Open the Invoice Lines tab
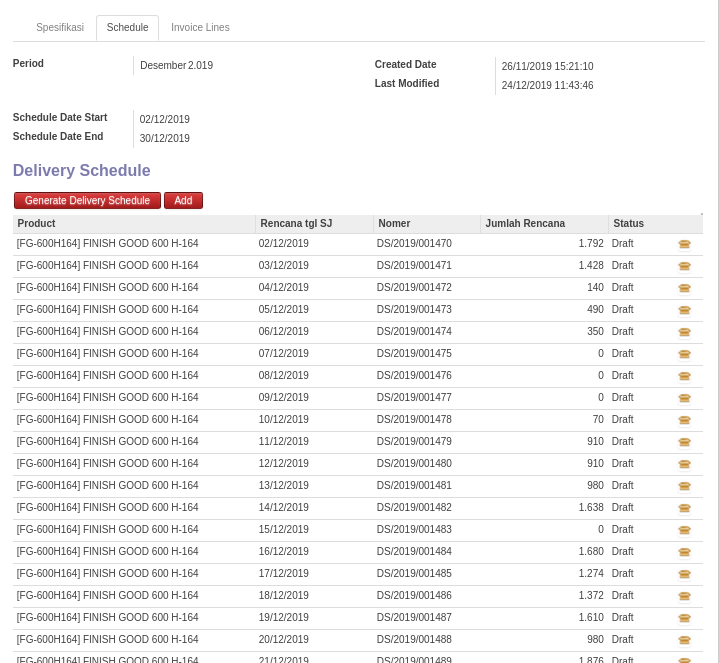 pyautogui.click(x=200, y=28)
